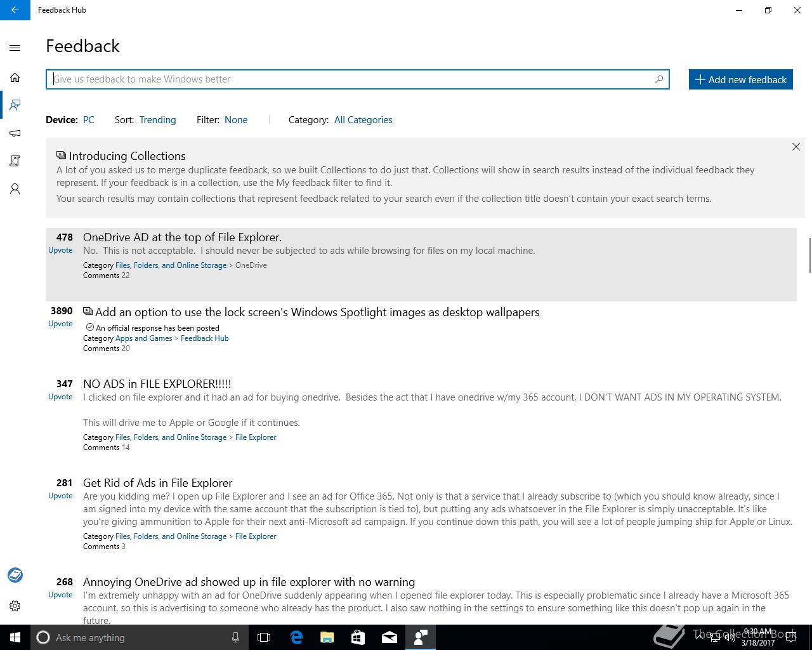Open Action Center notification icon
The height and width of the screenshot is (650, 812).
791,638
